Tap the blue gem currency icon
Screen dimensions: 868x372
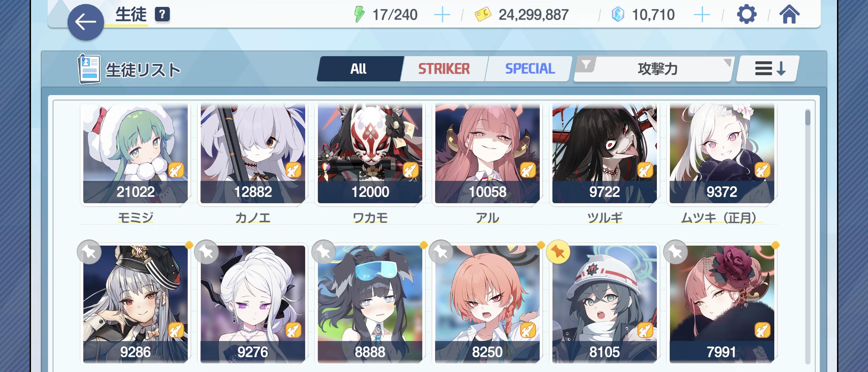click(618, 15)
